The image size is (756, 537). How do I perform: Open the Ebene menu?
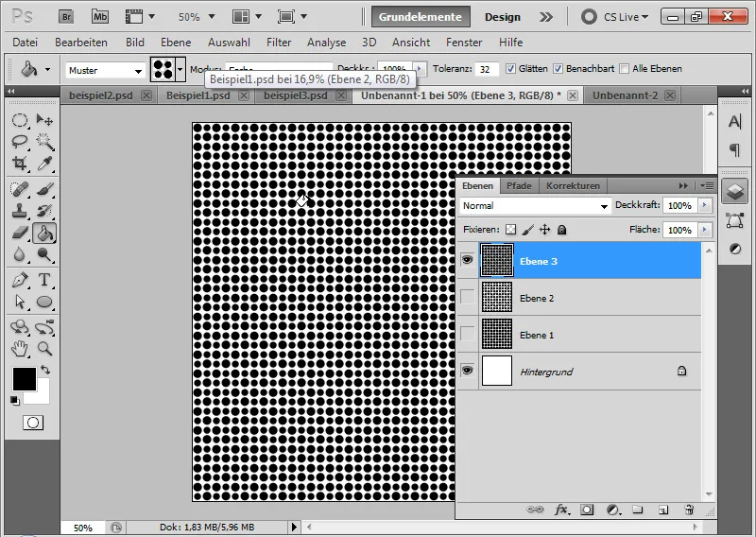click(x=176, y=43)
